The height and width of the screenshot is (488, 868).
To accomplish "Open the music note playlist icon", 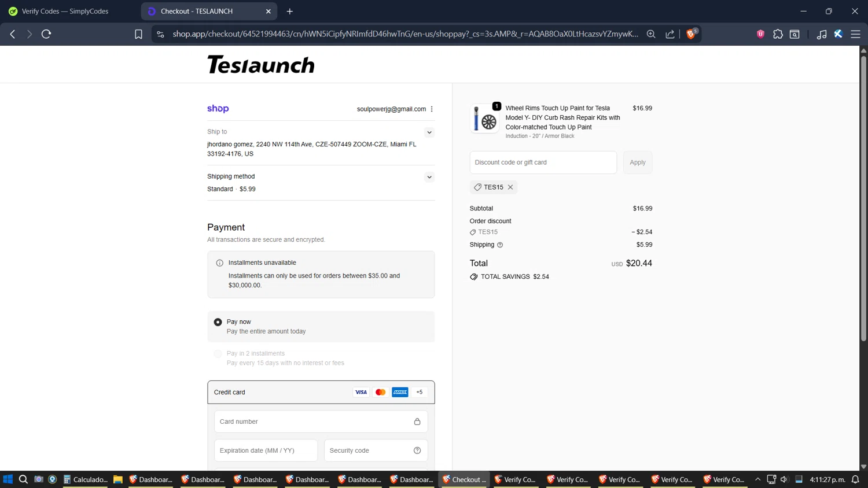I will pyautogui.click(x=821, y=34).
